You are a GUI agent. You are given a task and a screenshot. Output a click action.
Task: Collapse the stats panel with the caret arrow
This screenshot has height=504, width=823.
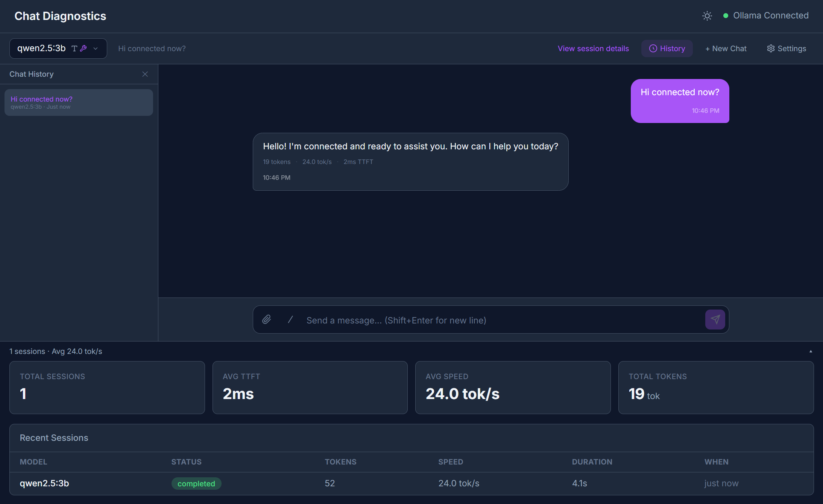coord(811,351)
